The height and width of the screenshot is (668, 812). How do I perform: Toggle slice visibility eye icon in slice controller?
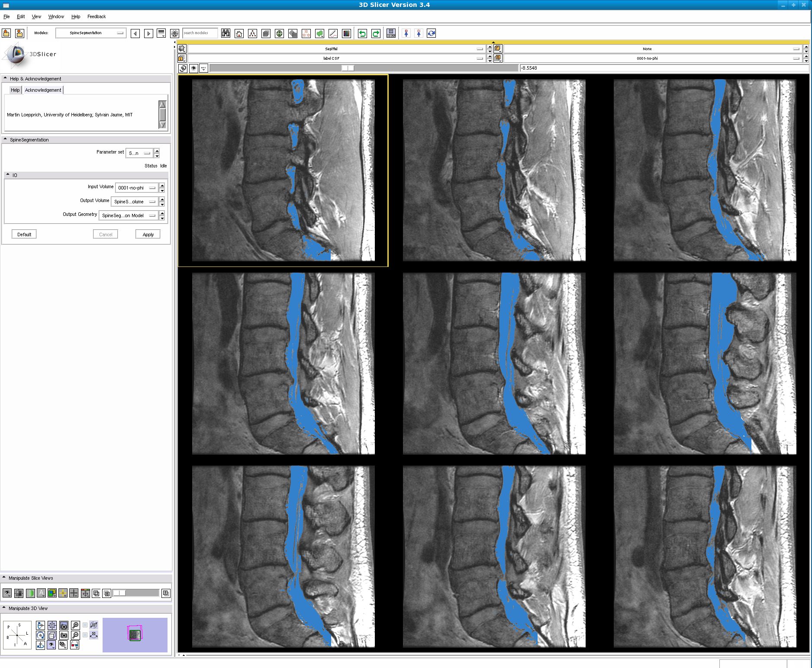(x=193, y=68)
